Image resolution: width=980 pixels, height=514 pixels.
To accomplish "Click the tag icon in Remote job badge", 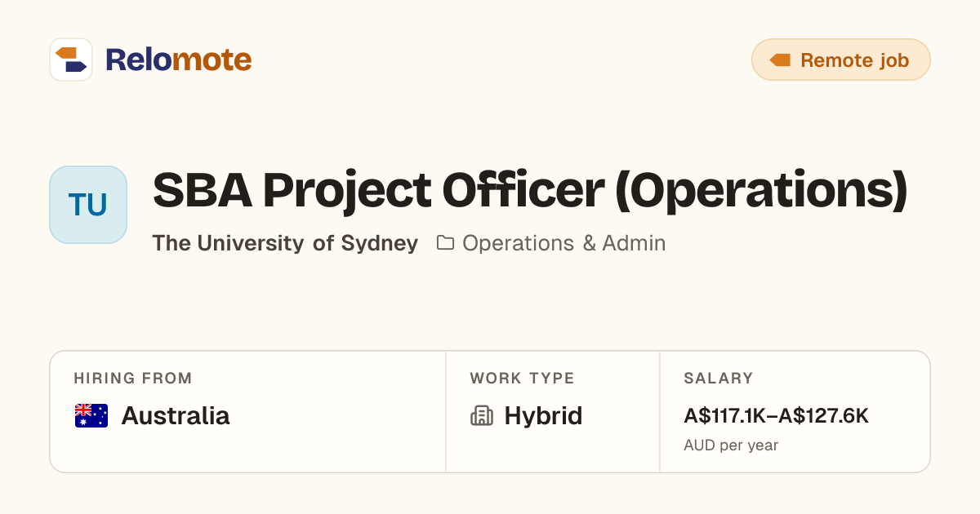I will coord(780,60).
